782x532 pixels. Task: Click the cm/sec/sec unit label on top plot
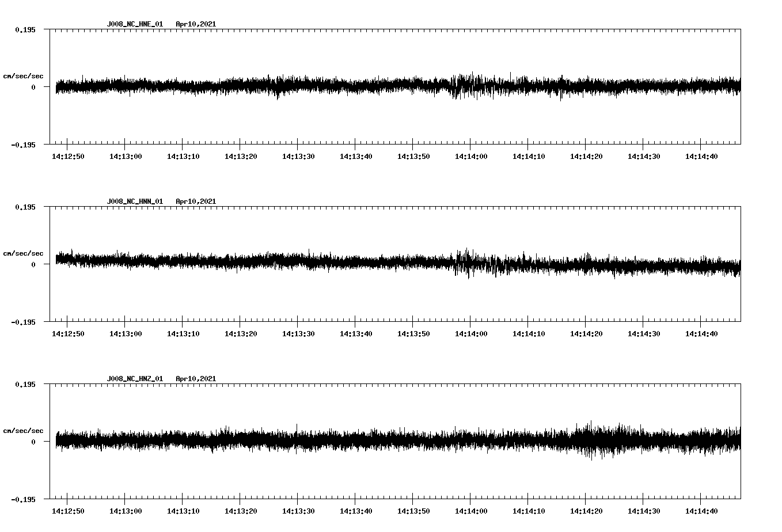point(23,75)
